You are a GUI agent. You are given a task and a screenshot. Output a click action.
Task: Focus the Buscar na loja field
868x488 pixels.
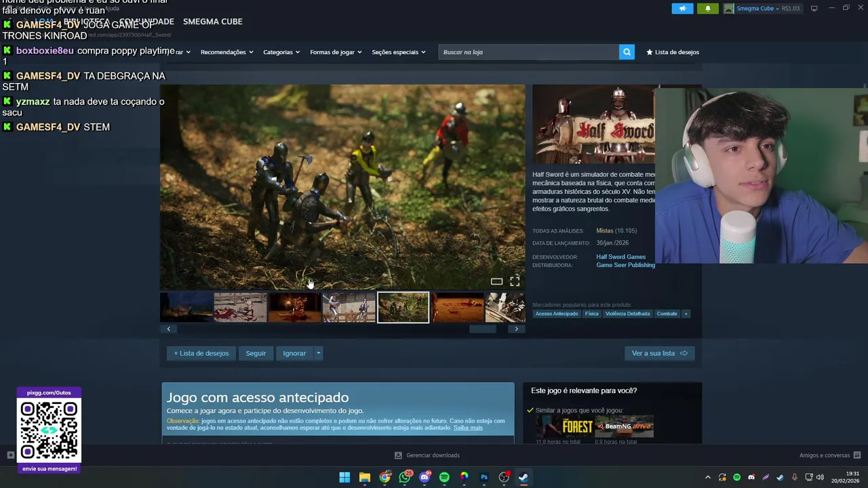point(528,52)
